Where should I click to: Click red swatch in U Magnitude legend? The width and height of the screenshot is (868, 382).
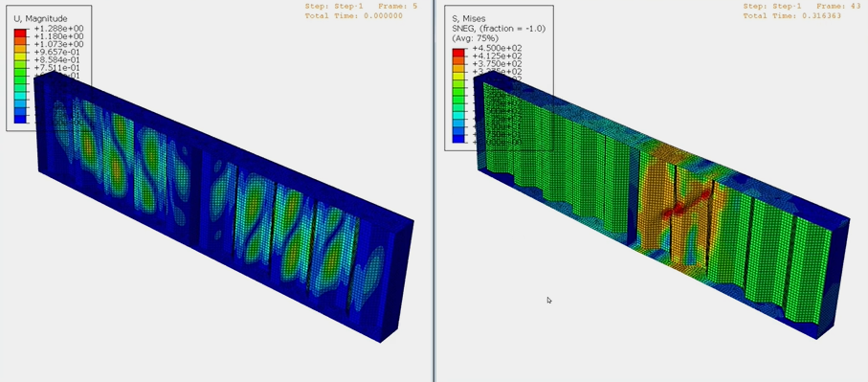(x=20, y=33)
